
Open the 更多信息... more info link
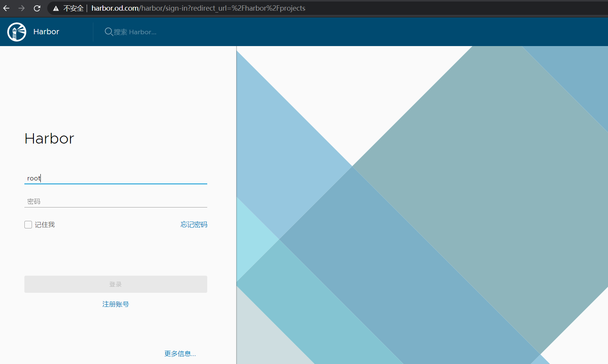point(180,354)
